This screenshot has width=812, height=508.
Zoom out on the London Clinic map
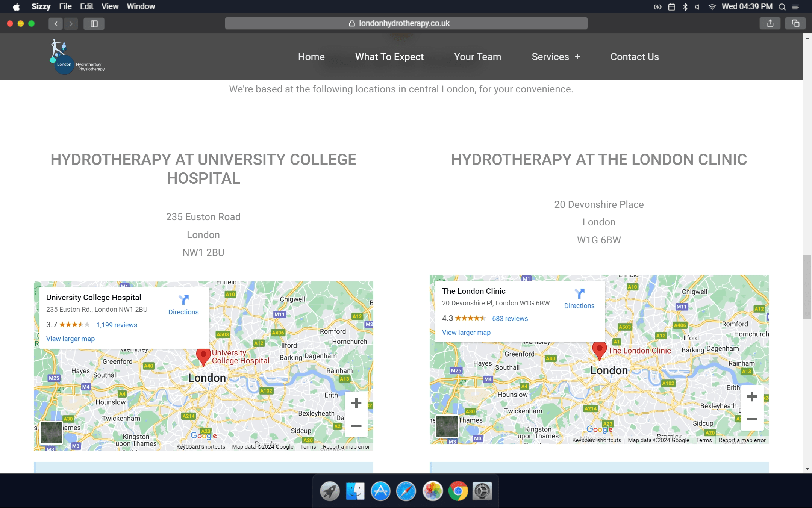pyautogui.click(x=752, y=419)
